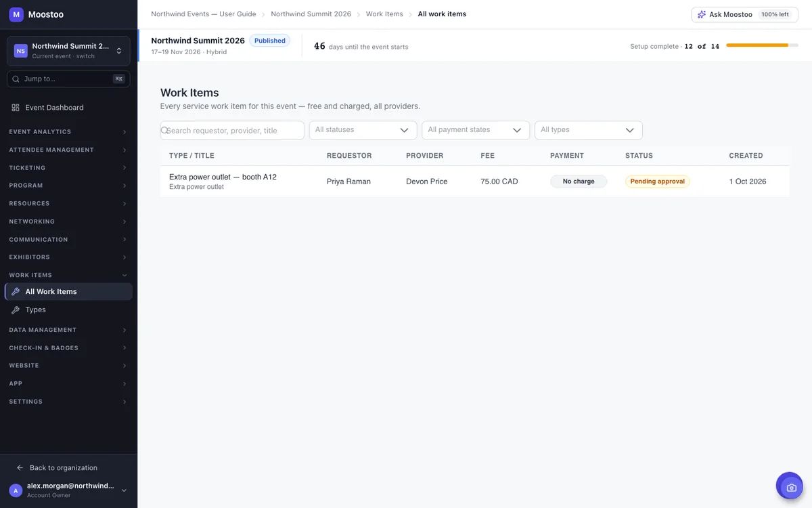
Task: Expand the App section
Action: tap(68, 384)
